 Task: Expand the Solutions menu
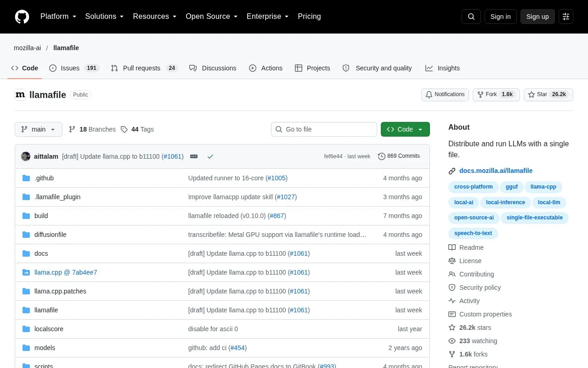tap(105, 17)
